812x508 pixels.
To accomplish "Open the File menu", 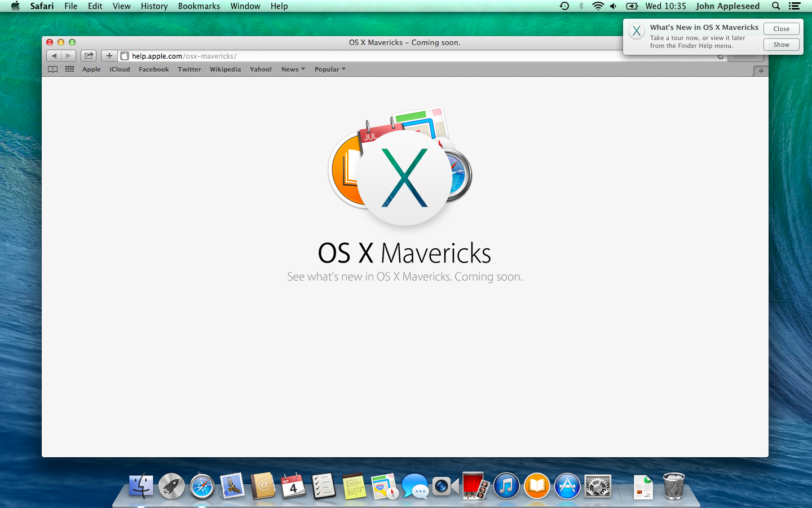I will [71, 6].
